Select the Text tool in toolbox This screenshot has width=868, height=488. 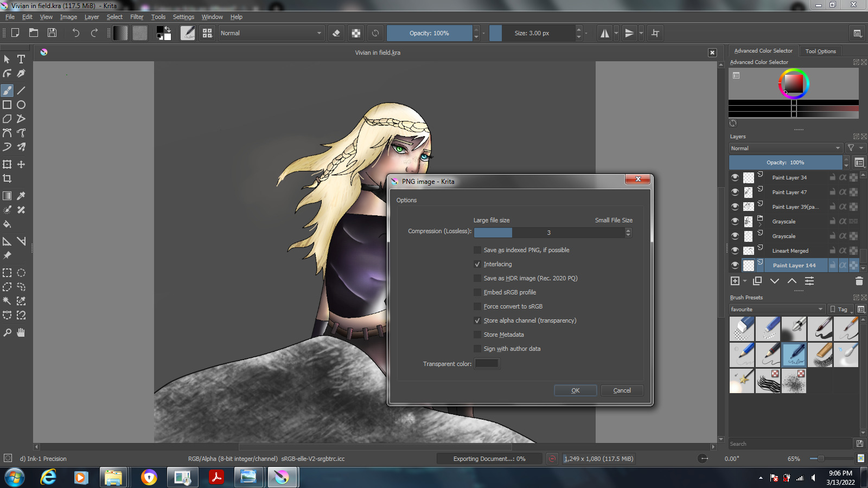[x=21, y=59]
